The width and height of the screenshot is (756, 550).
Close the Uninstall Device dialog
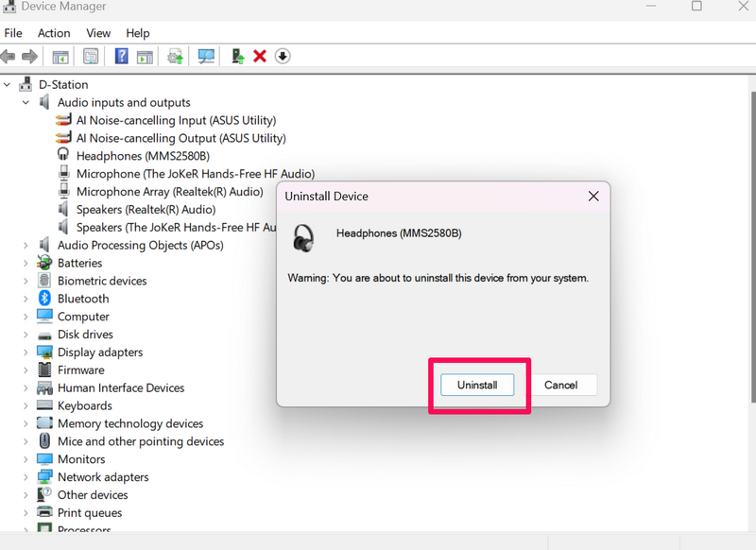(593, 197)
